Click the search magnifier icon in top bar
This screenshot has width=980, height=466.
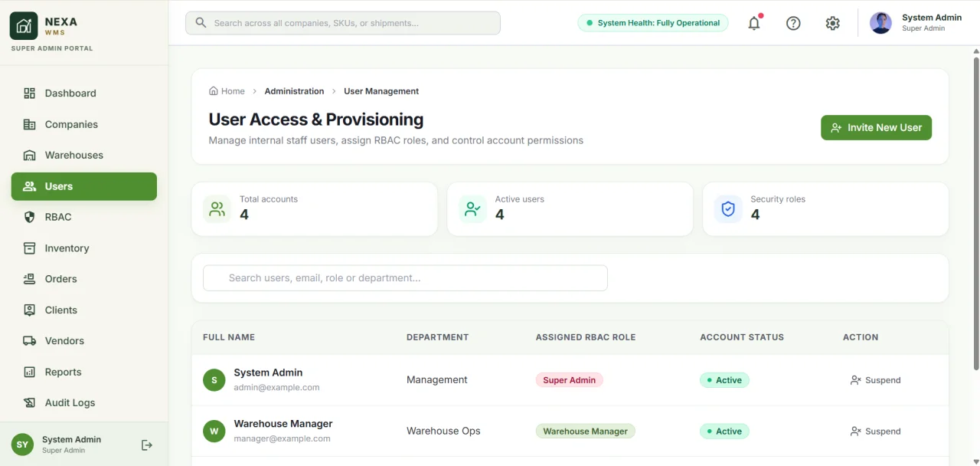pyautogui.click(x=201, y=23)
